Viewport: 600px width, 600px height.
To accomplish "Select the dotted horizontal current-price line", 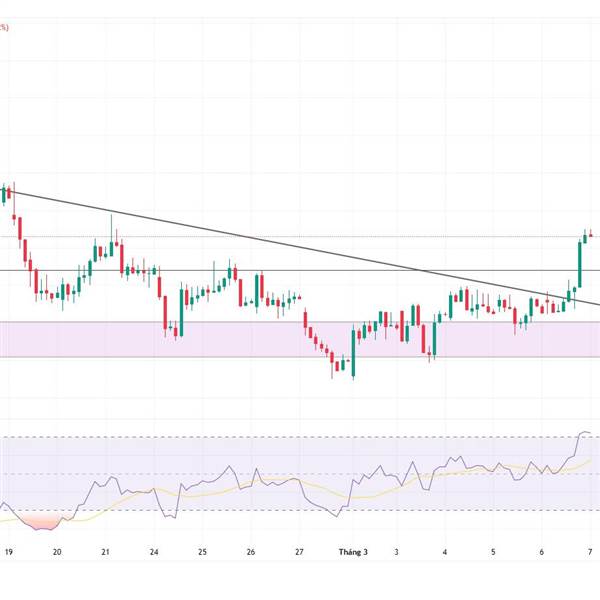I will click(x=300, y=237).
